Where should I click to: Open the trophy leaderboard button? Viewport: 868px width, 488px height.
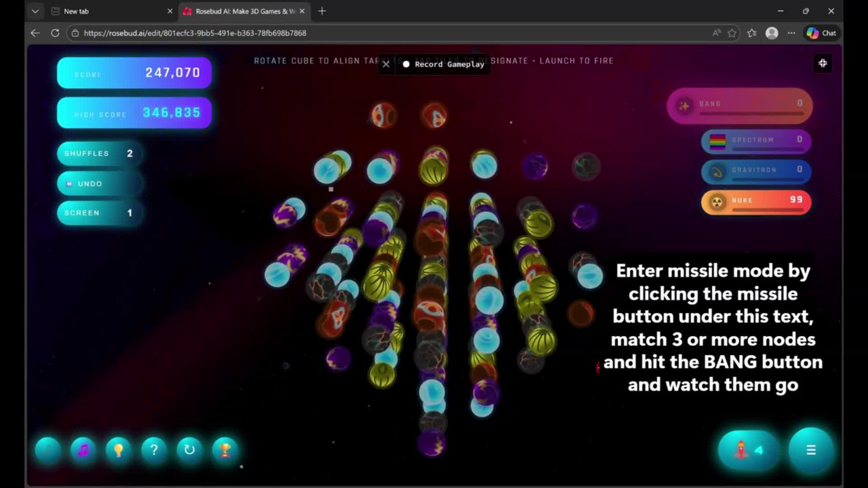[x=225, y=450]
